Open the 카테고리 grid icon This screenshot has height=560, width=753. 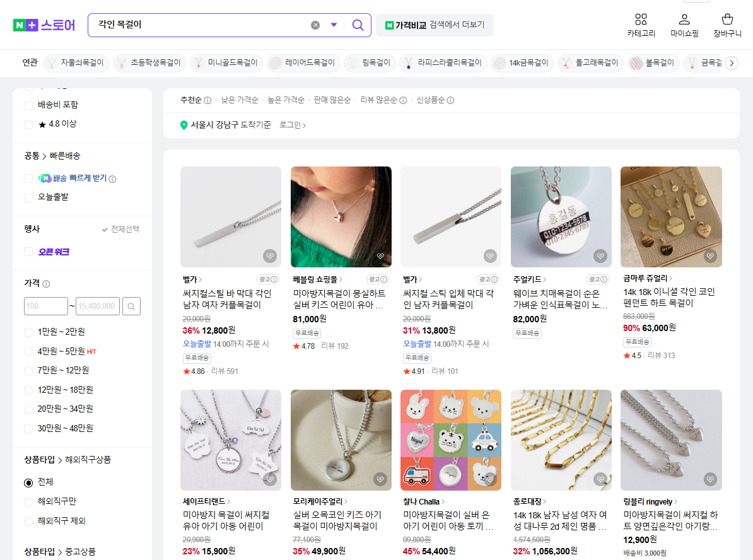(x=641, y=19)
